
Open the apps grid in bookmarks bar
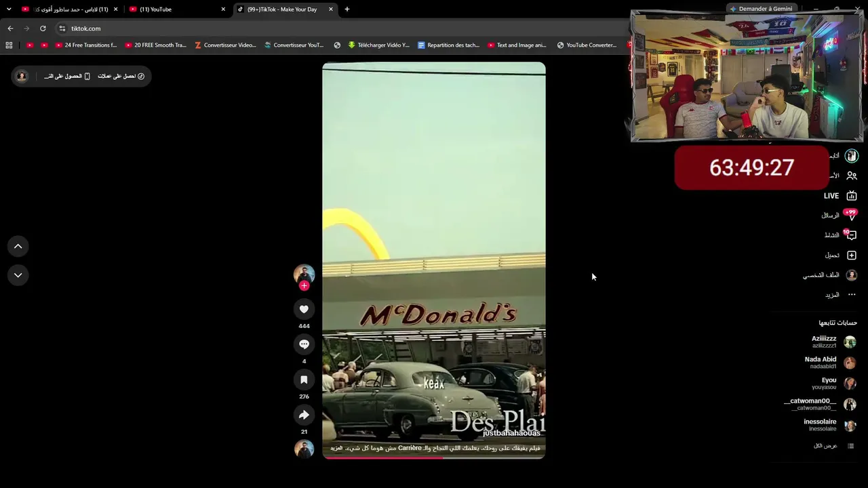[x=9, y=45]
